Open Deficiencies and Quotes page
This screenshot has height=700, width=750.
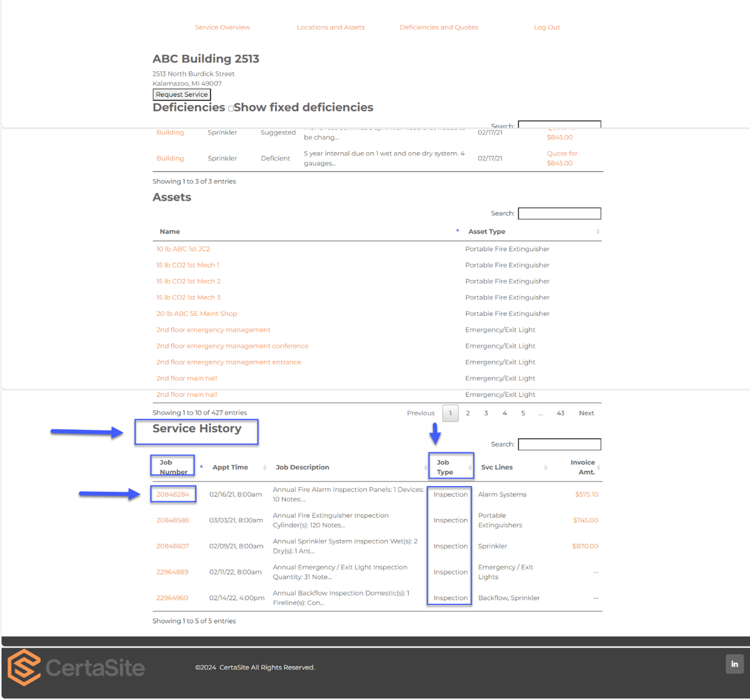click(x=438, y=27)
